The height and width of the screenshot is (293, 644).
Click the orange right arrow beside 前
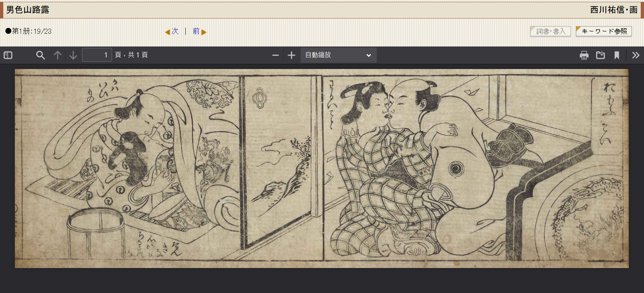click(204, 32)
